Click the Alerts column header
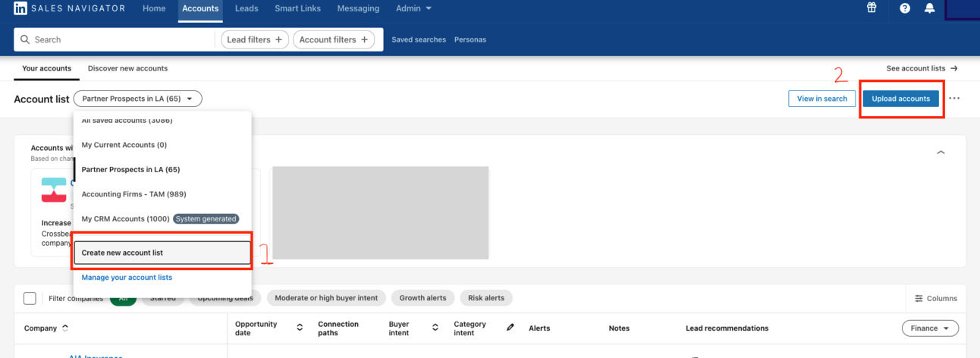Screen dimensions: 980x358 (539, 328)
